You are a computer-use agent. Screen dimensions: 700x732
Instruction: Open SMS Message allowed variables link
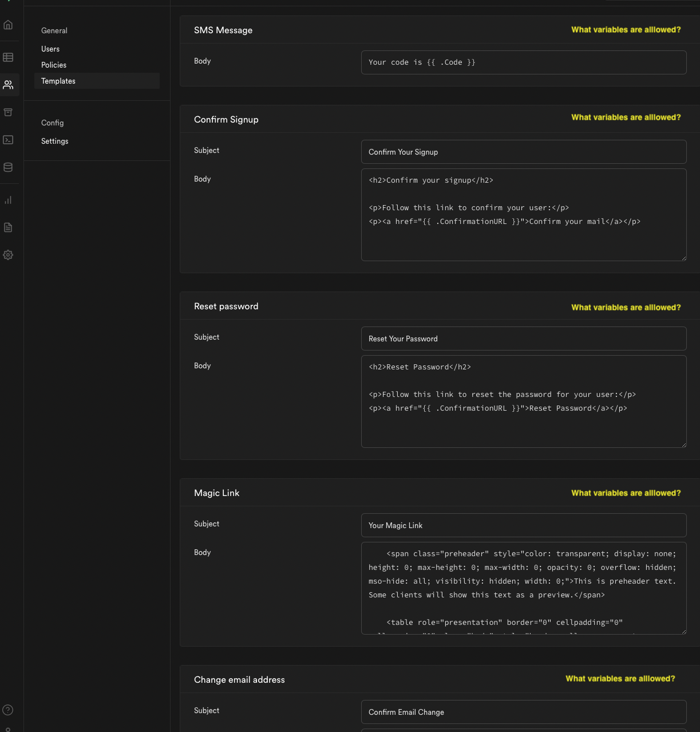pos(626,29)
